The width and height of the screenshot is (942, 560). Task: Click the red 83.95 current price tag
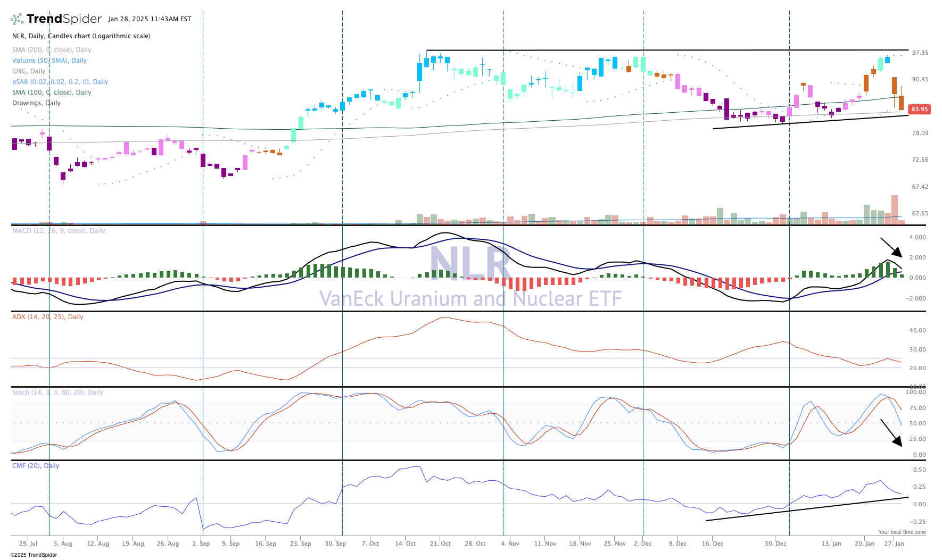(919, 109)
